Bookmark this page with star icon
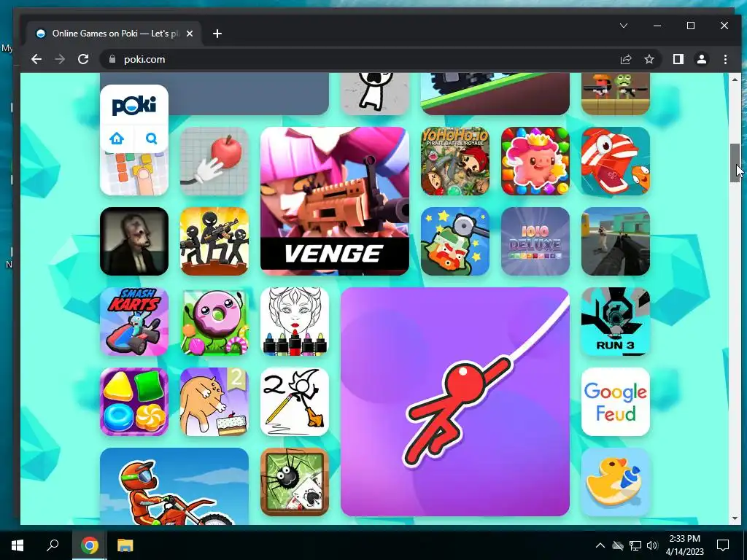 [x=649, y=59]
